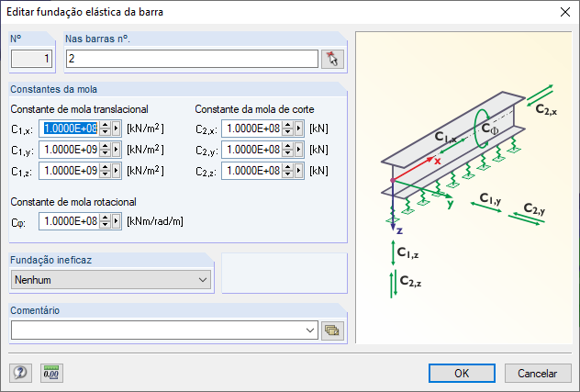Click the Nas barras nº input field
Screen dimensions: 580x392
(x=191, y=59)
